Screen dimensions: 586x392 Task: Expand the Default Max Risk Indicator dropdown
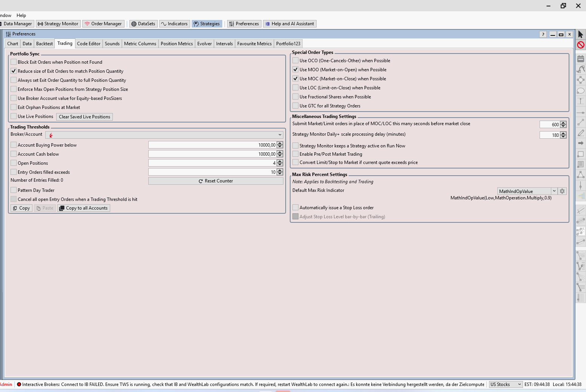pos(554,191)
